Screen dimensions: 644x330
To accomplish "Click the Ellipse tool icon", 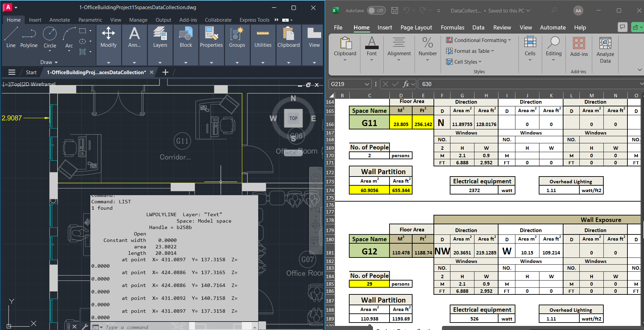I will coord(82,41).
